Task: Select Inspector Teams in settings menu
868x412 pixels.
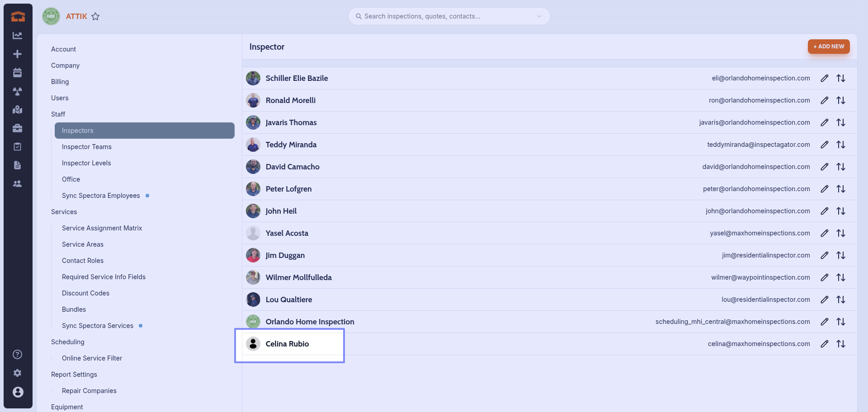Action: tap(87, 147)
